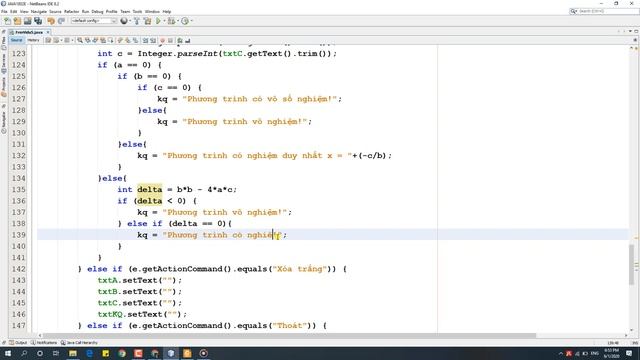
Task: Click the INS insert mode indicator in status bar
Action: coord(635,343)
